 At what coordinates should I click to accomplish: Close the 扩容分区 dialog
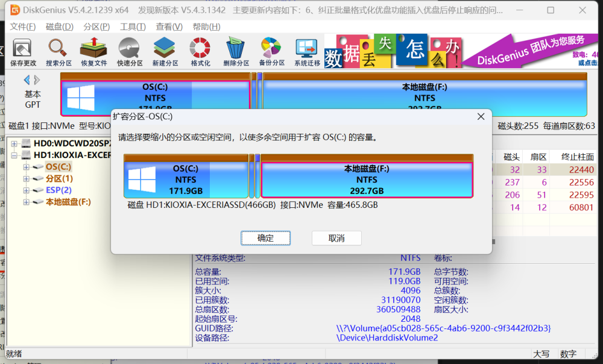481,116
